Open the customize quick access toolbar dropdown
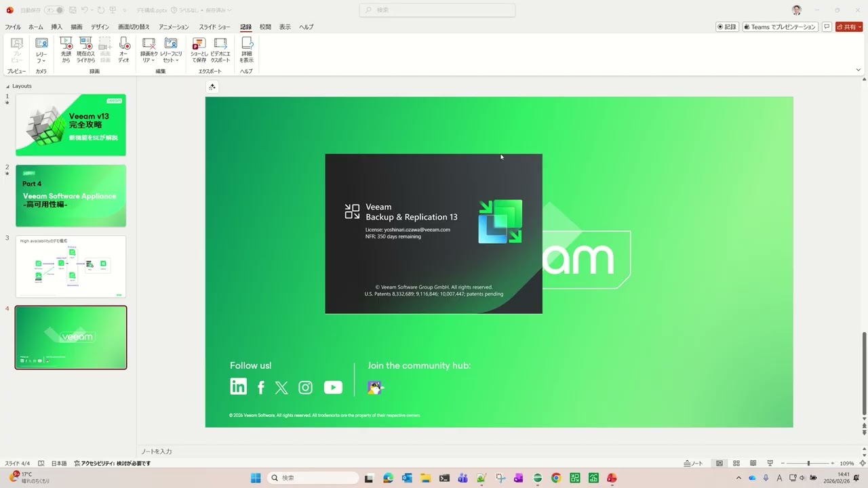 125,10
